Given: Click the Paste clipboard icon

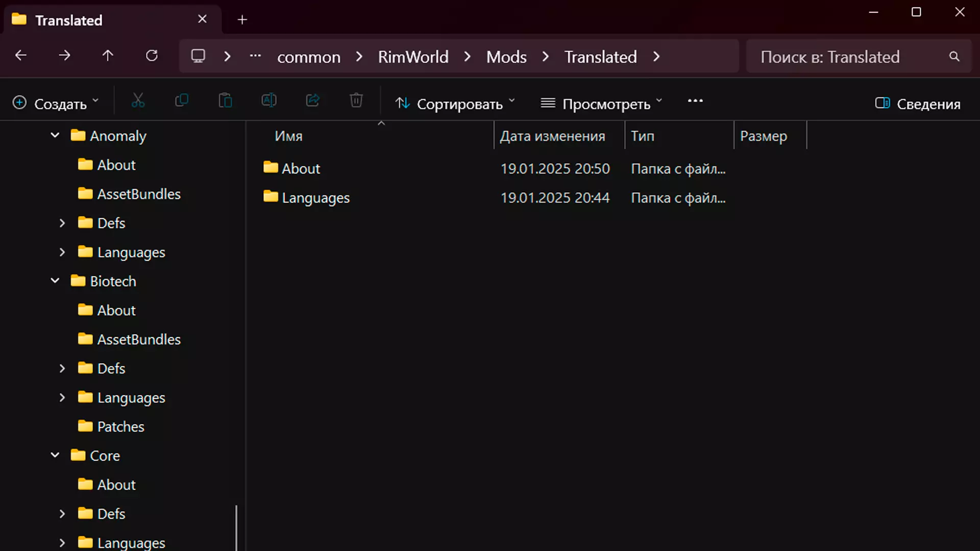Looking at the screenshot, I should [x=225, y=101].
